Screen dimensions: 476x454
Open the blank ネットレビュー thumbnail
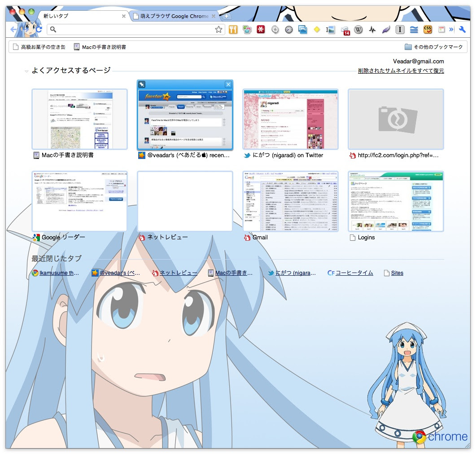click(185, 201)
